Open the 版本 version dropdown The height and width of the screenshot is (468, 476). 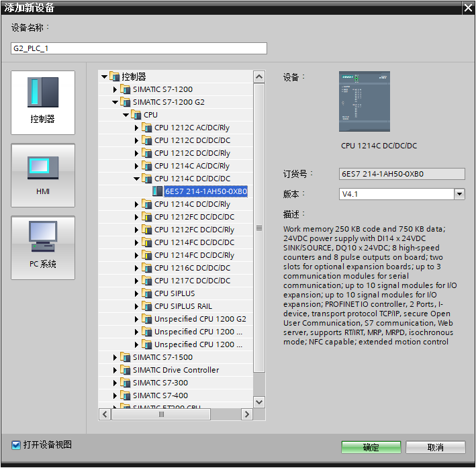click(459, 194)
